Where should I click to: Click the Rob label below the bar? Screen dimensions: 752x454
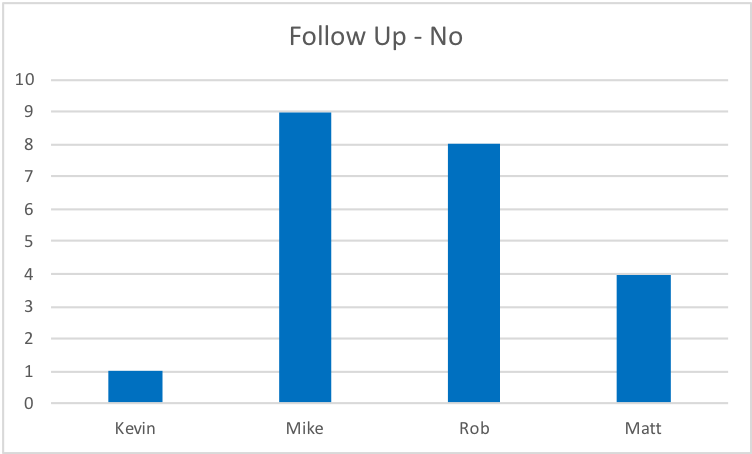click(474, 430)
